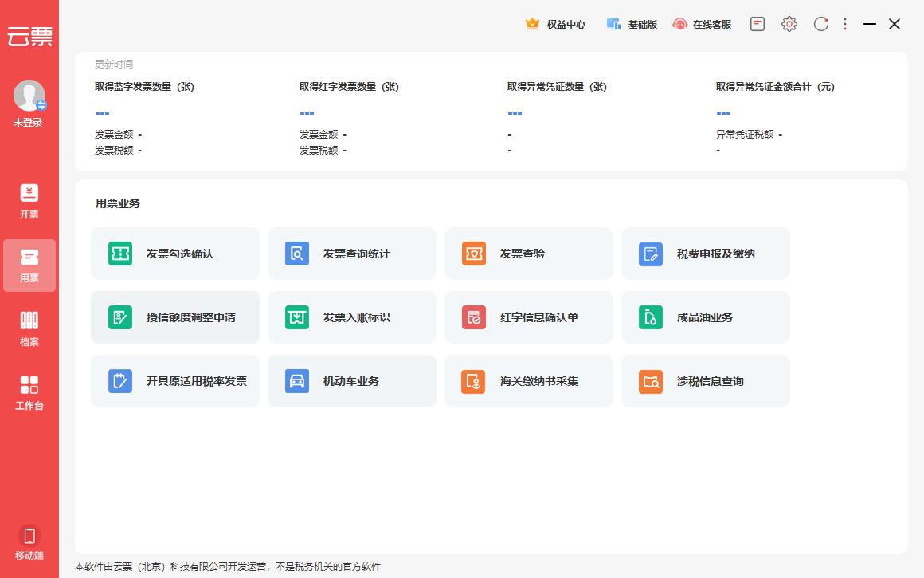Click the 成品油业务 oil icon

click(x=651, y=317)
